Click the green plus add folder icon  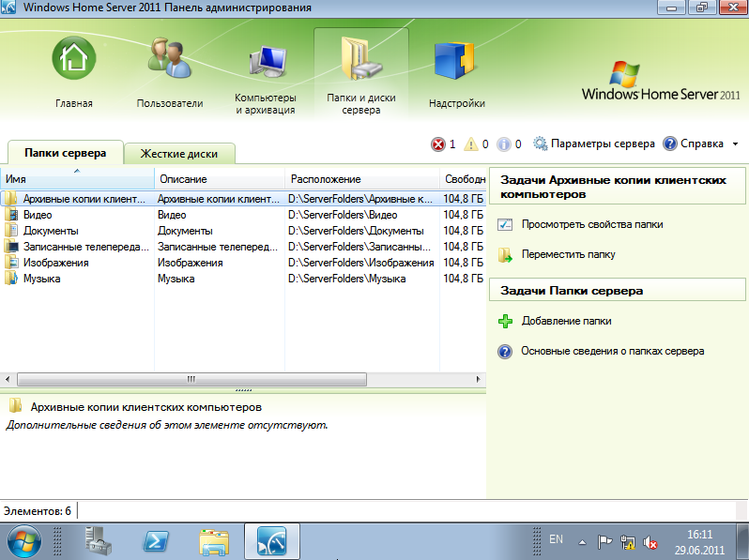point(505,322)
